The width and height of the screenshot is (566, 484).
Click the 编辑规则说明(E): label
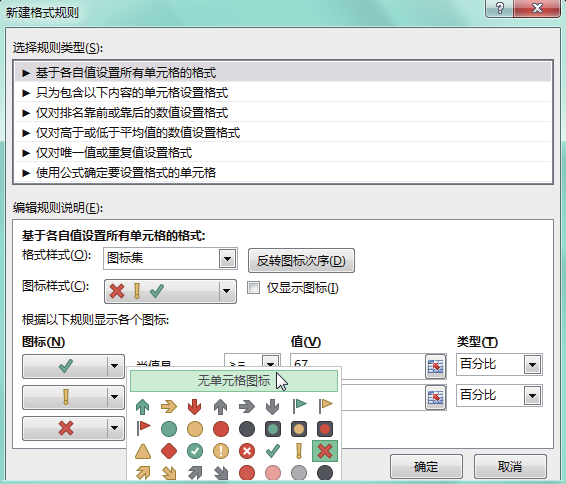pos(58,208)
